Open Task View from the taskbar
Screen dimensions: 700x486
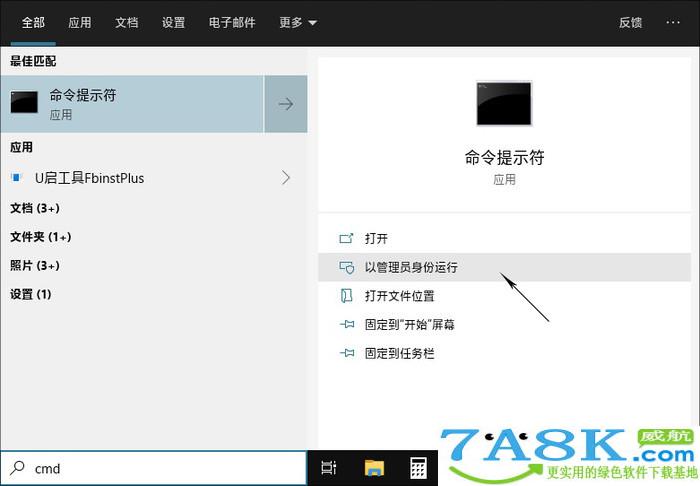click(329, 468)
